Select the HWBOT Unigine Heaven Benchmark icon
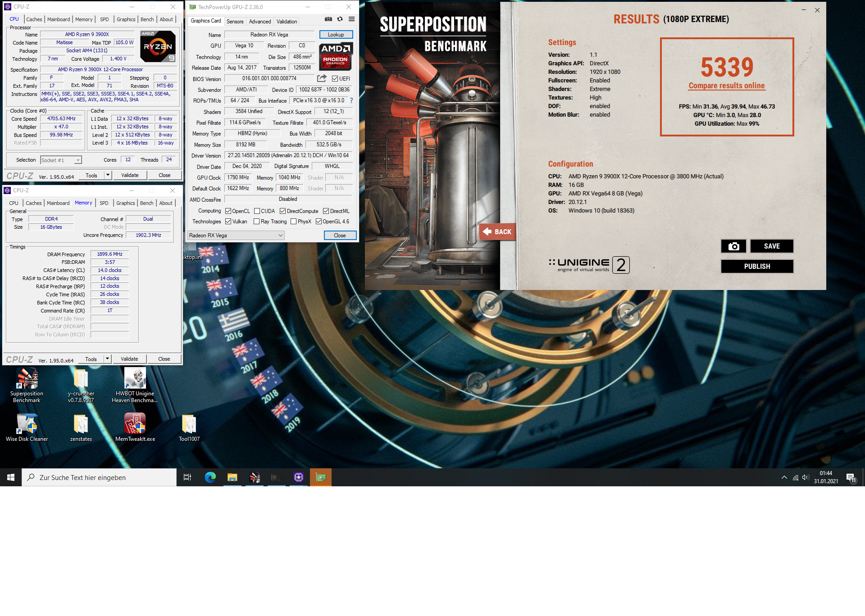 click(135, 385)
